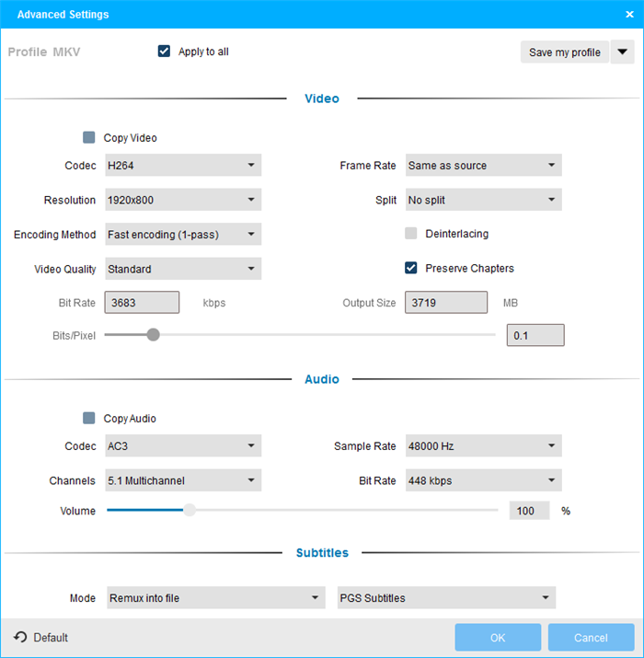Open the Video Quality dropdown
The width and height of the screenshot is (644, 658).
[183, 269]
